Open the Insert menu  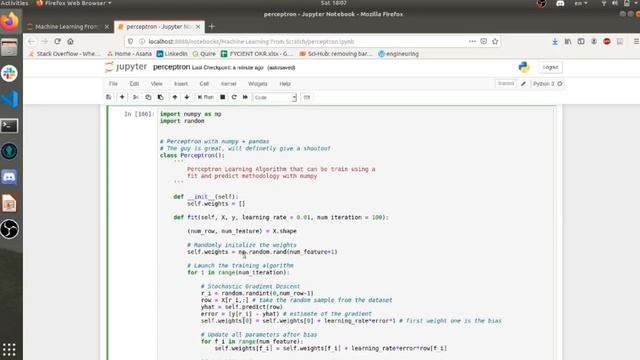[x=181, y=84]
